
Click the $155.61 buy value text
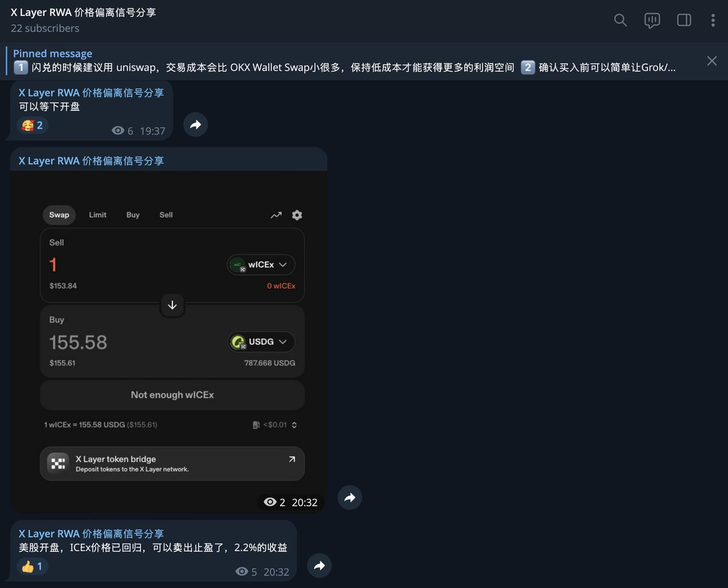(x=62, y=363)
